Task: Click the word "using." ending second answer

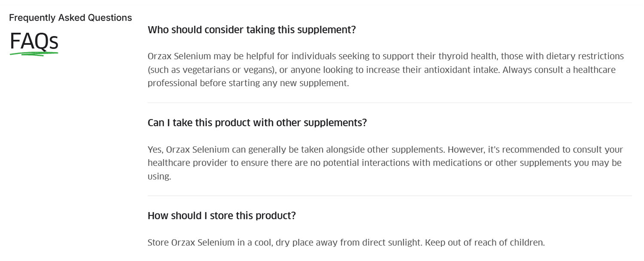Action: (x=159, y=176)
